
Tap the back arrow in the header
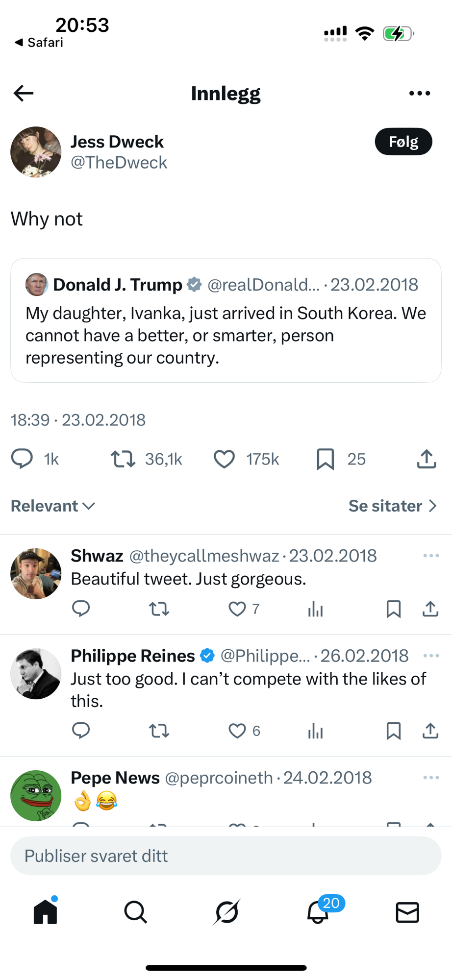tap(24, 93)
